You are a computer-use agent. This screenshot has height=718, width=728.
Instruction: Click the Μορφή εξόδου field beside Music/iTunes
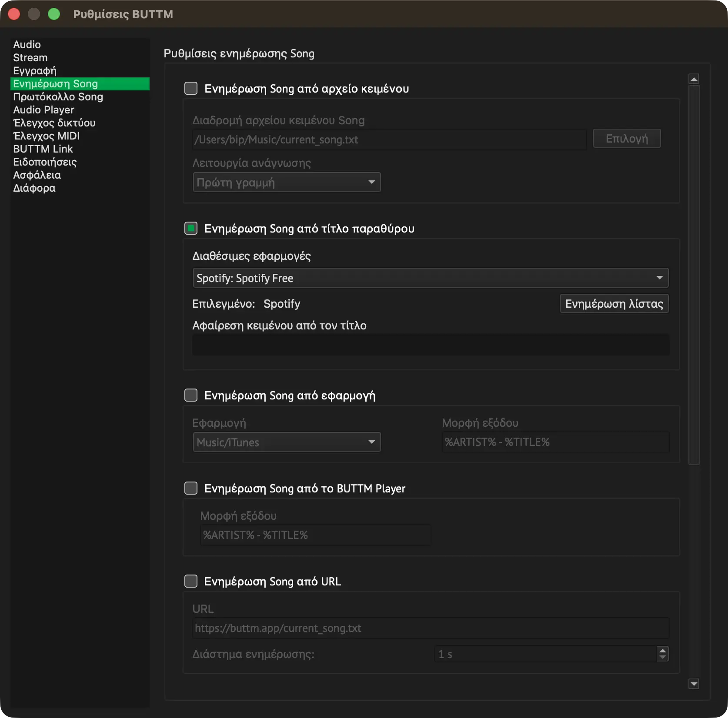(555, 442)
